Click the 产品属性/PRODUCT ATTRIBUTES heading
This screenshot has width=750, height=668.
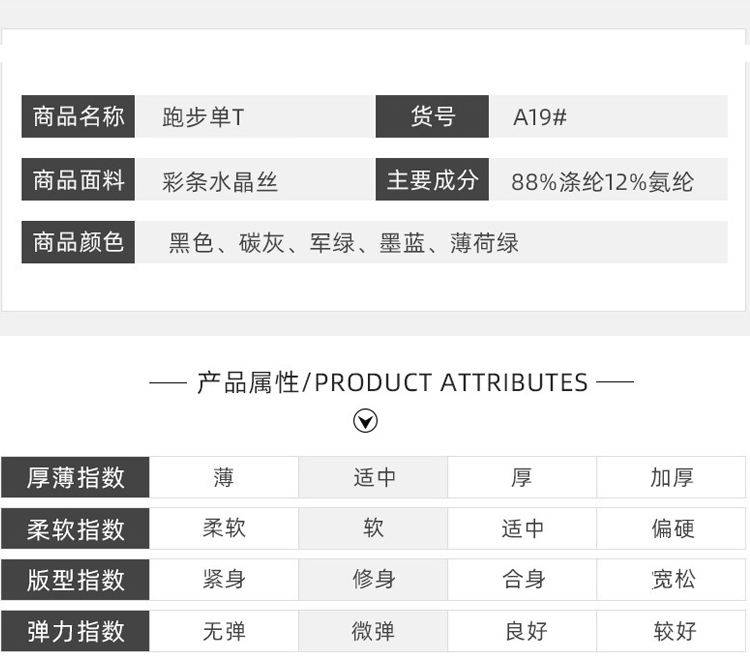point(392,383)
